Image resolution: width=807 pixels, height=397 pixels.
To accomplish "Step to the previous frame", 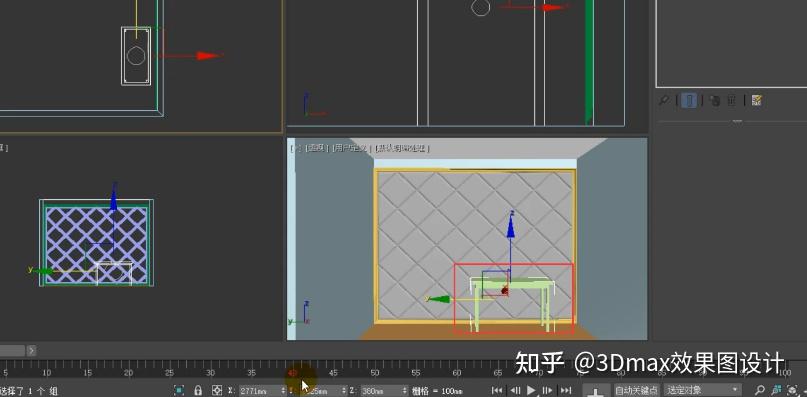I will pos(515,391).
